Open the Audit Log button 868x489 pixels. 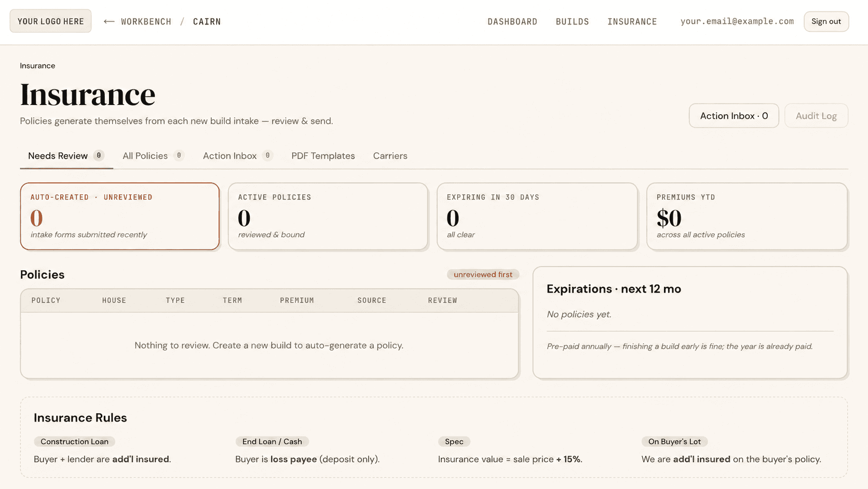[816, 115]
